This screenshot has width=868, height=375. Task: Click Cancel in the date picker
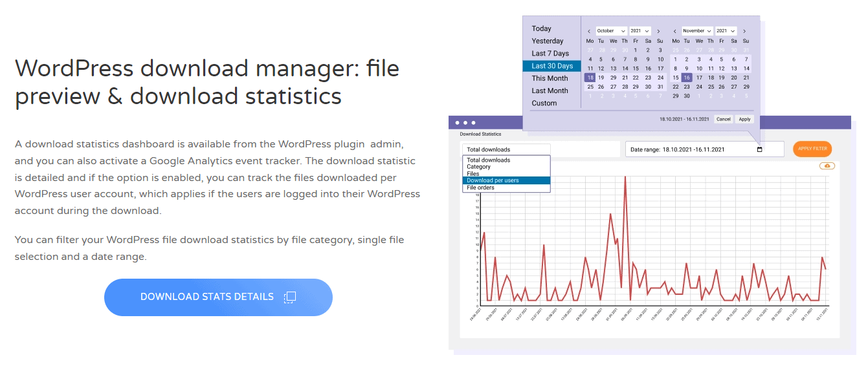pos(724,119)
